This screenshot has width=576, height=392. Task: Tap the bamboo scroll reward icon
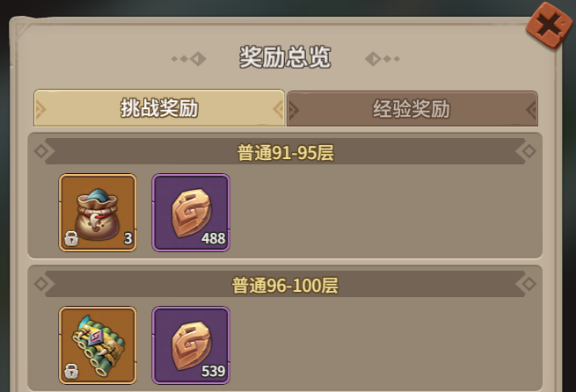click(98, 345)
